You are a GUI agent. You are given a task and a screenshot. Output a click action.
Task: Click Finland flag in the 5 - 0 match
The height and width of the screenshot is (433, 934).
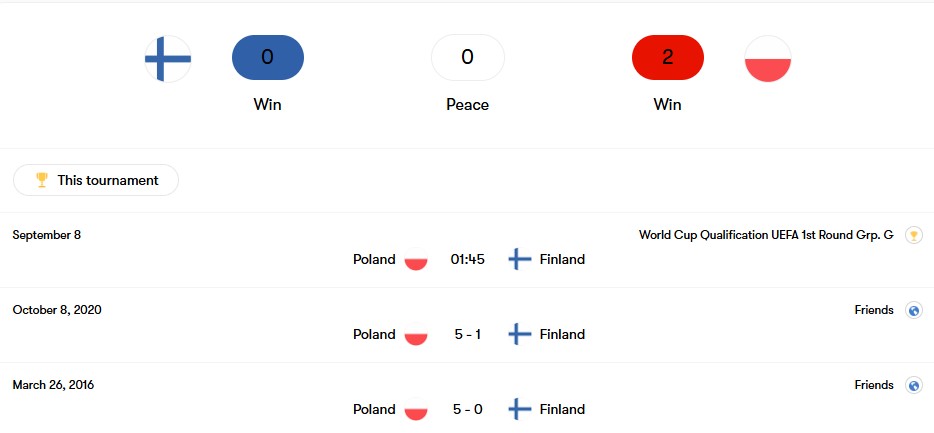click(x=519, y=409)
